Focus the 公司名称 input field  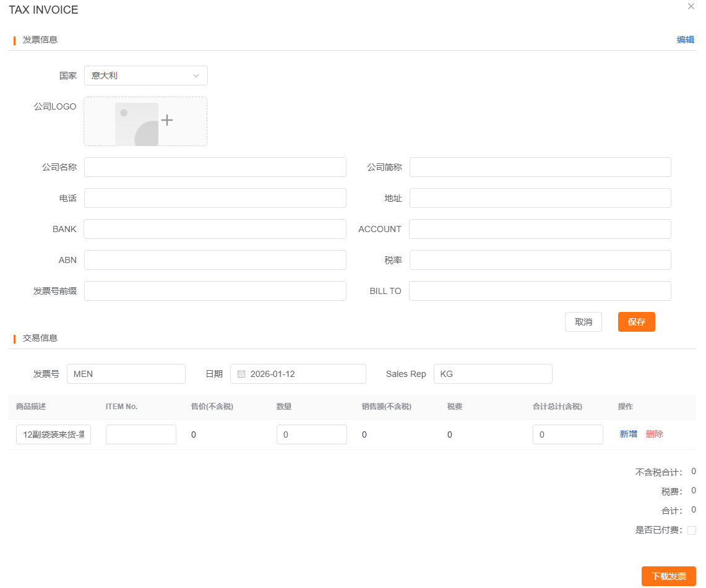[x=215, y=167]
